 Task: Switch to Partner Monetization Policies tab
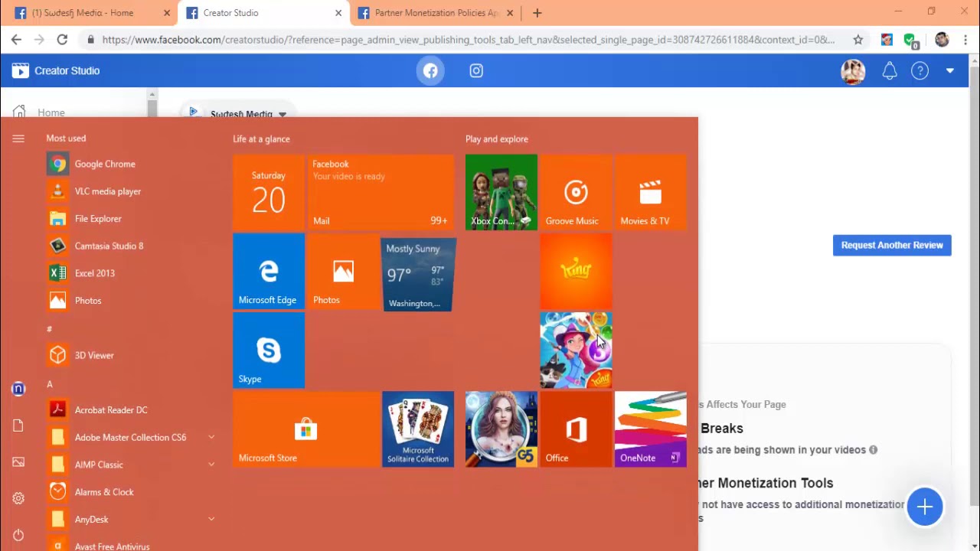coord(437,13)
